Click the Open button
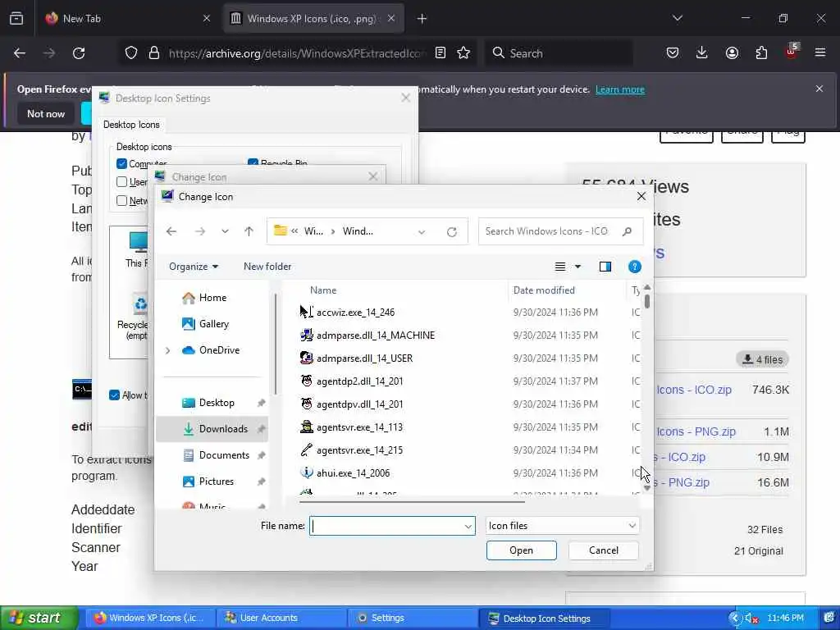Screen dimensions: 840x630 [521, 550]
